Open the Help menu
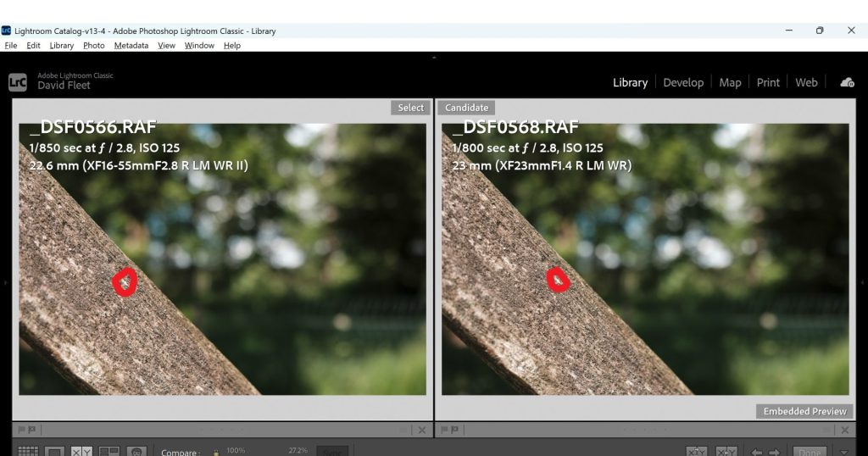868x456 pixels. 232,46
